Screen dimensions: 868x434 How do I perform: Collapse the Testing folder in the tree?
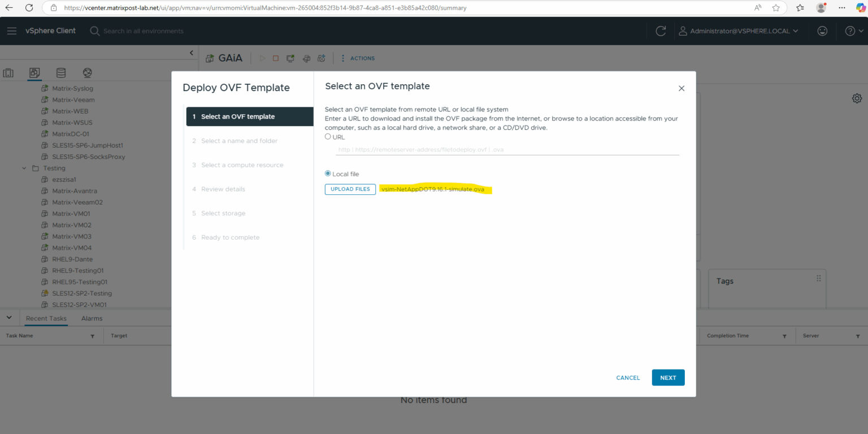pyautogui.click(x=24, y=168)
